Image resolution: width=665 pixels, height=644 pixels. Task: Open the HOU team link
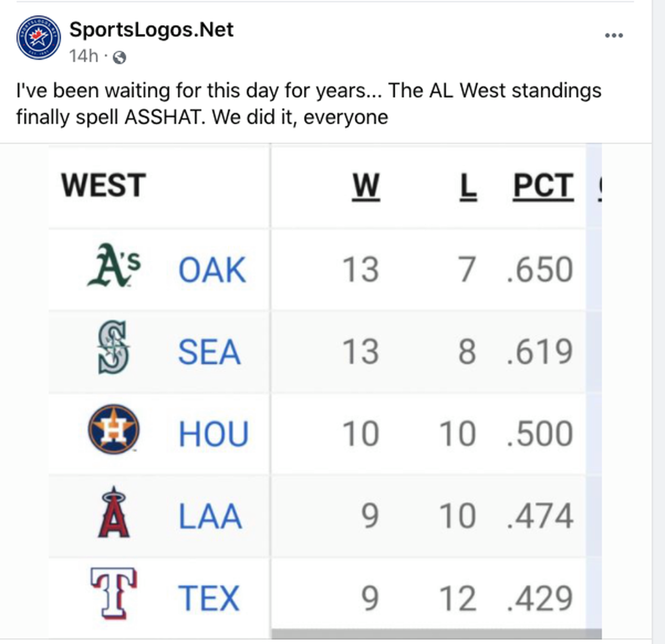pos(213,434)
